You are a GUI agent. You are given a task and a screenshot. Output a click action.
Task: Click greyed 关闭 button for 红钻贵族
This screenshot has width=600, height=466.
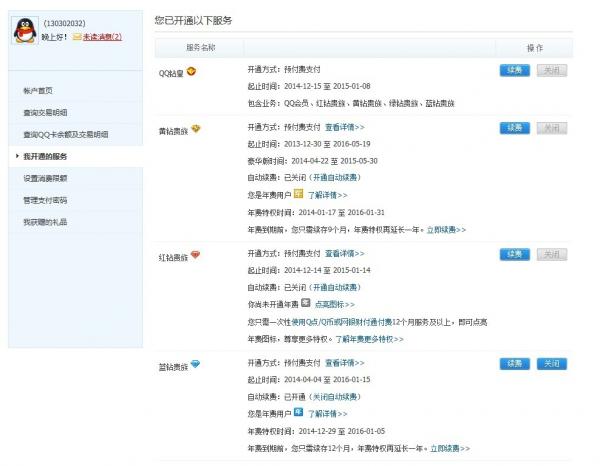point(552,254)
